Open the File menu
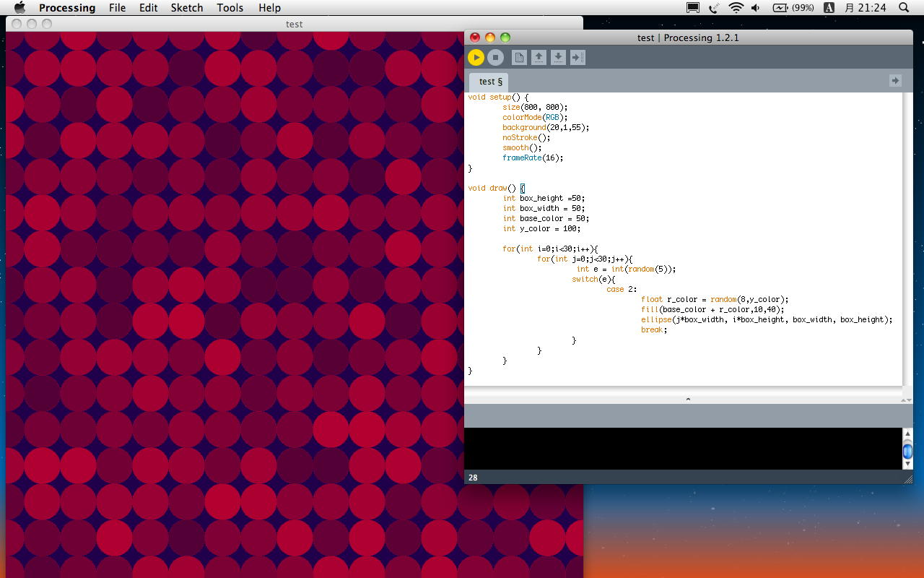 [117, 8]
